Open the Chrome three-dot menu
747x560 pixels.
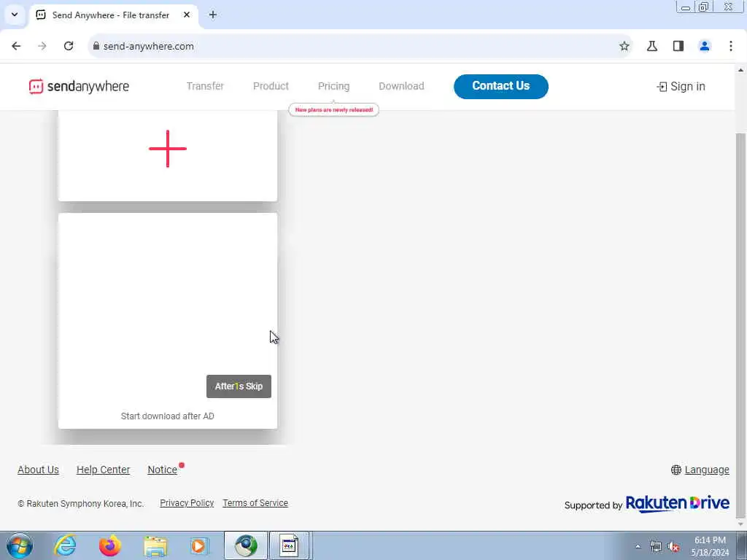tap(731, 46)
